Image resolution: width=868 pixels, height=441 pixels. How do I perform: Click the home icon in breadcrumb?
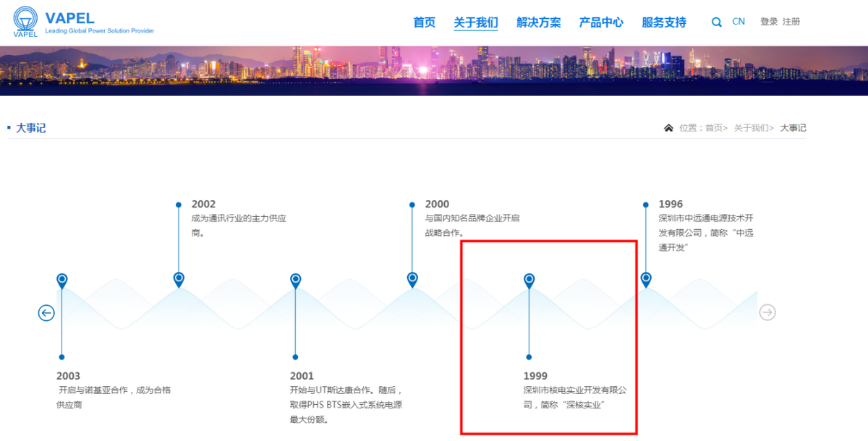coord(668,128)
